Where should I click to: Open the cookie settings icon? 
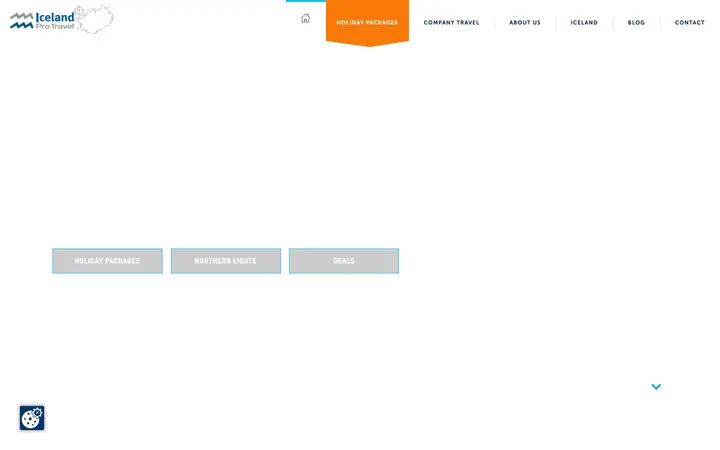(x=32, y=418)
